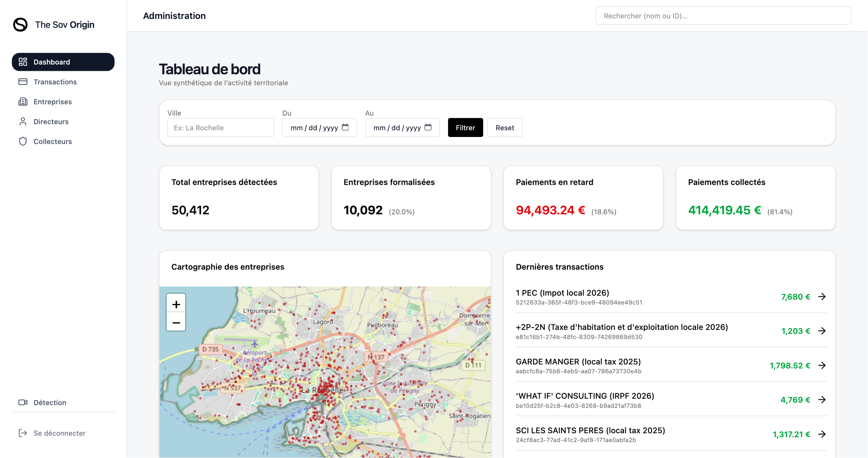The width and height of the screenshot is (868, 458).
Task: Click the Se déconnecter logout icon
Action: [23, 433]
